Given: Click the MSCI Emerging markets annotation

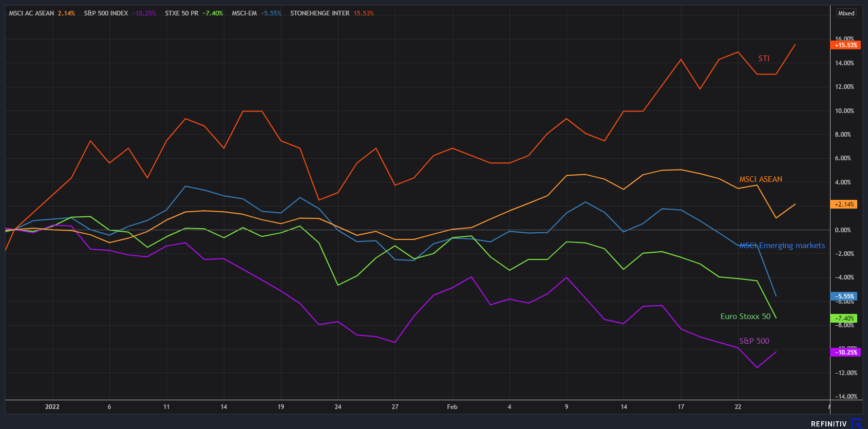Looking at the screenshot, I should pos(782,246).
